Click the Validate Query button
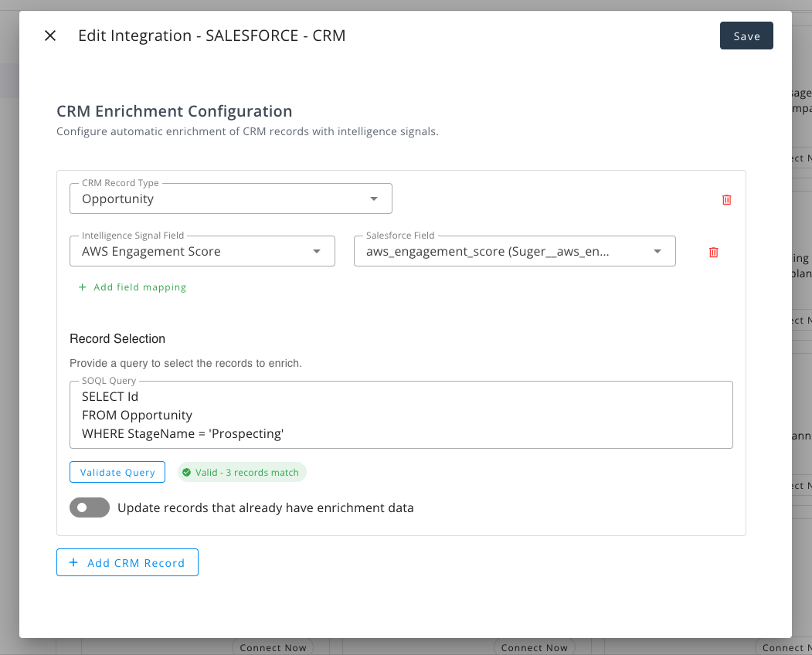 click(x=117, y=472)
